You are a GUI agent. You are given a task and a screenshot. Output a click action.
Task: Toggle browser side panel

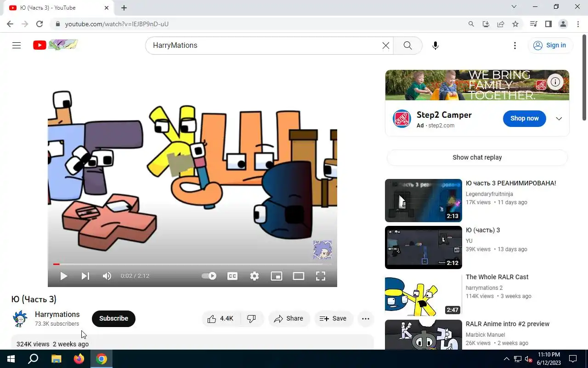548,24
